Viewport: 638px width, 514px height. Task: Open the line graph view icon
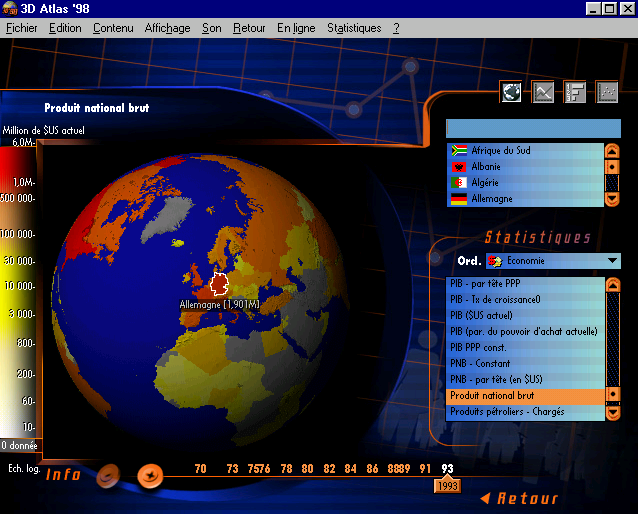pos(543,92)
